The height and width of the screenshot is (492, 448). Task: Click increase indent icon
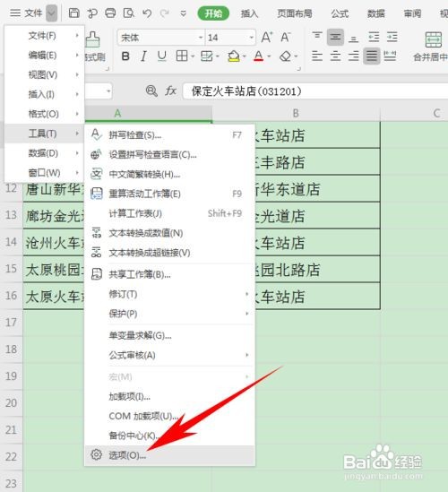point(392,37)
